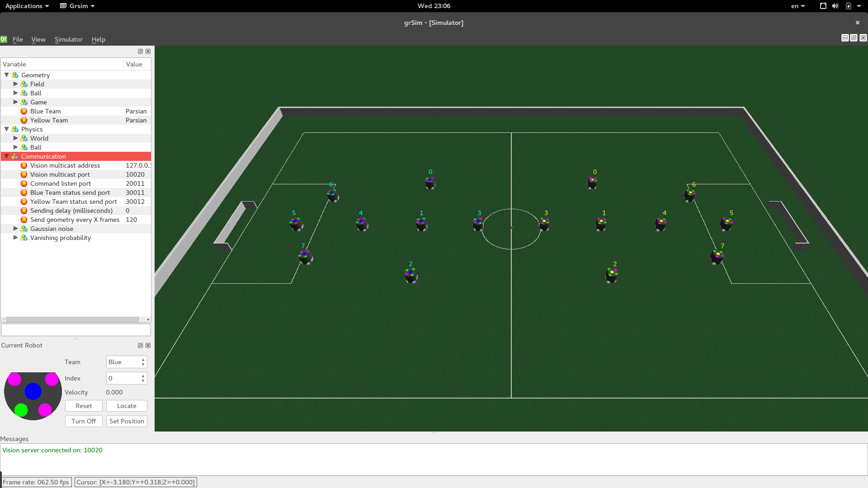This screenshot has width=868, height=488.
Task: Click the Geometry section collapse toggle
Action: click(x=7, y=75)
